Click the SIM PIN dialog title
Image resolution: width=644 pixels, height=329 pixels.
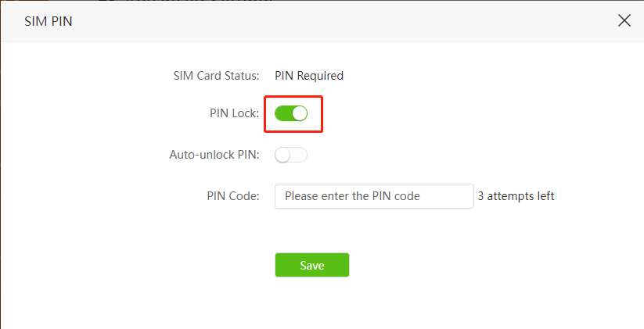tap(49, 21)
